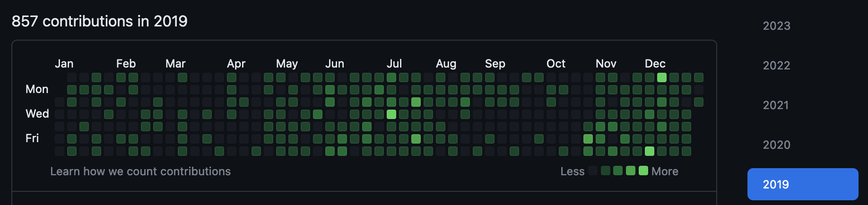The image size is (868, 205).
Task: Open contributions for 2021
Action: coord(775,105)
